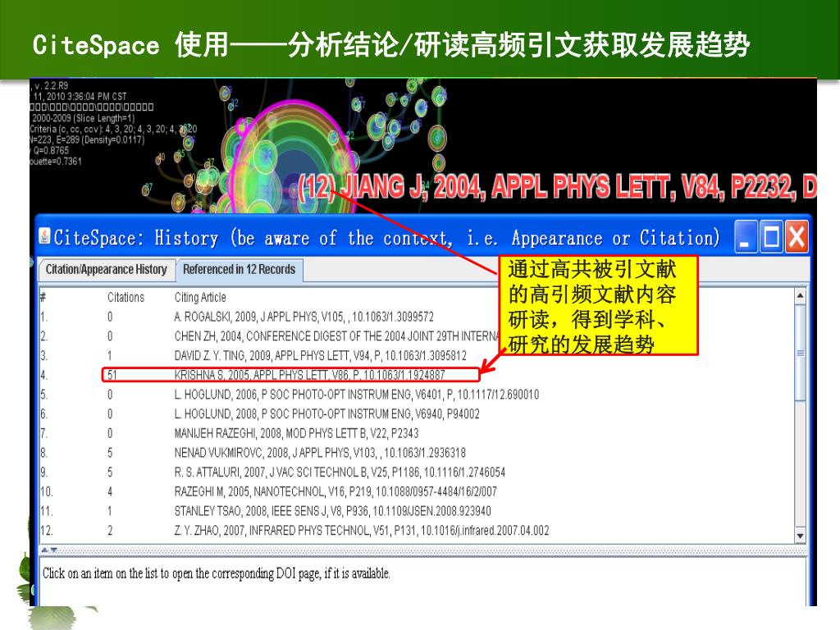Viewport: 840px width, 630px height.
Task: Click the scrollbar down arrow in records list
Action: pyautogui.click(x=800, y=536)
